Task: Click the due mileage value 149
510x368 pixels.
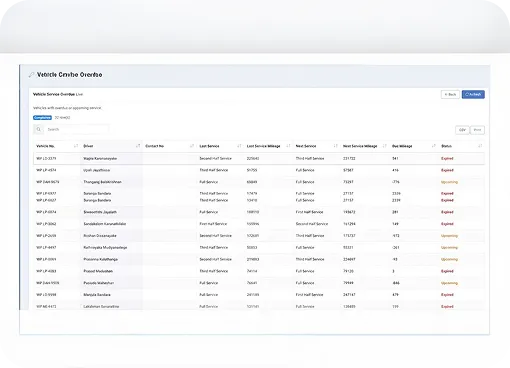Action: point(395,224)
